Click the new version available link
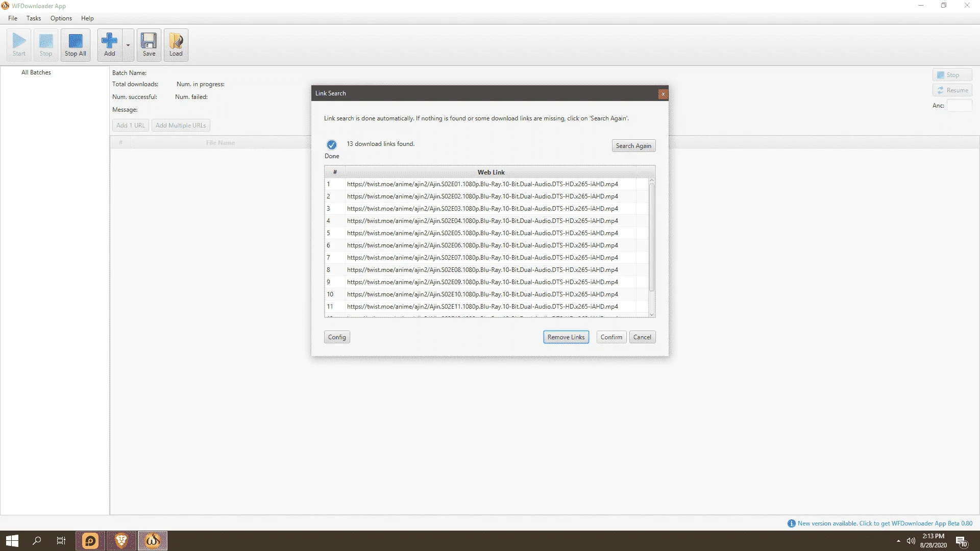 click(x=885, y=523)
